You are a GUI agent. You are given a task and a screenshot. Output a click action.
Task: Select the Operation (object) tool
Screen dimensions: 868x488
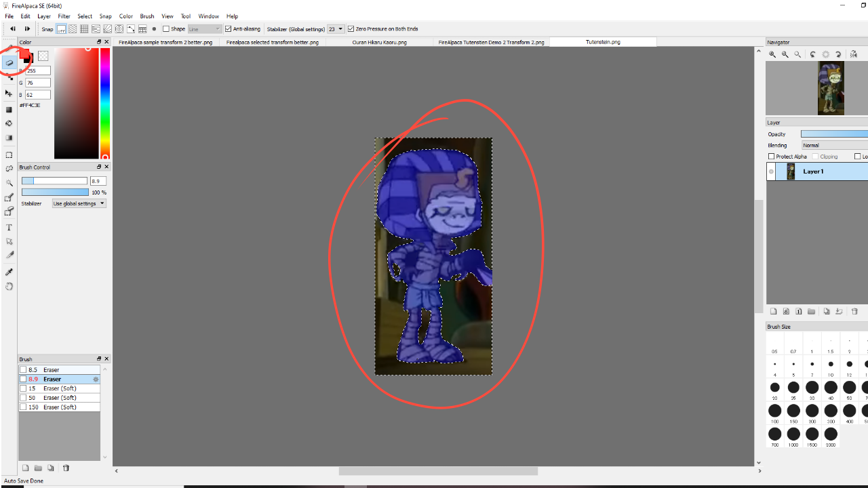pos(9,241)
